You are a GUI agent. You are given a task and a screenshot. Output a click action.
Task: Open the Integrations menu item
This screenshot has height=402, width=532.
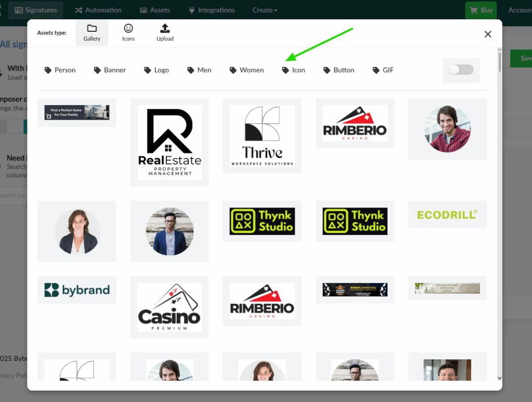point(211,10)
